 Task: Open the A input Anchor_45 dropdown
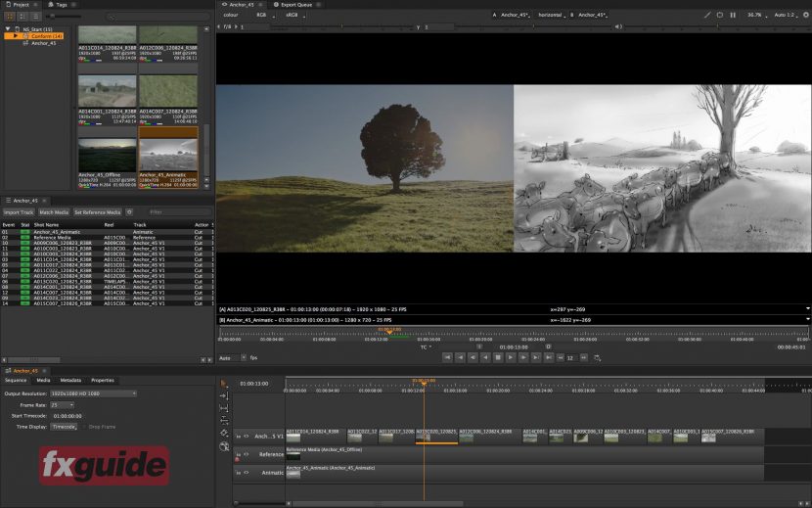click(x=516, y=15)
